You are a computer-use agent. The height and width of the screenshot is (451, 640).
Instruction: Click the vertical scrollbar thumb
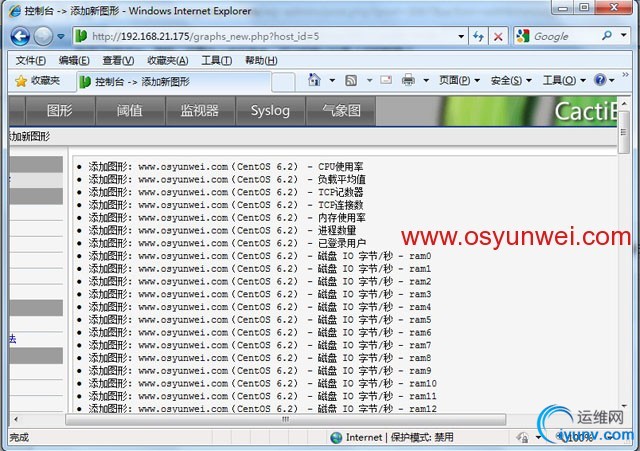click(x=624, y=133)
